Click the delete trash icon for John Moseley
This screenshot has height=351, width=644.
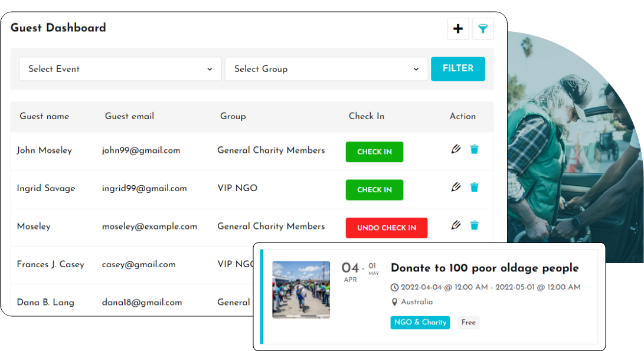pyautogui.click(x=475, y=150)
